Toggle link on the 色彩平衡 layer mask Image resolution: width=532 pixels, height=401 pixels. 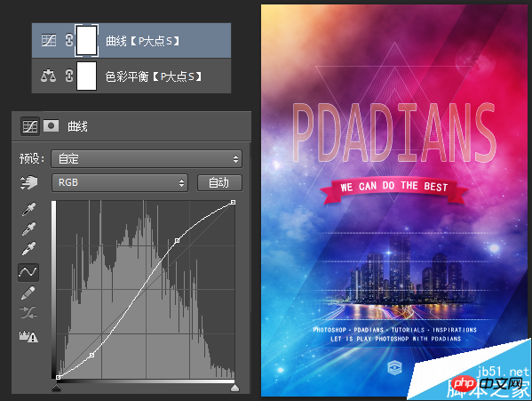coord(69,76)
